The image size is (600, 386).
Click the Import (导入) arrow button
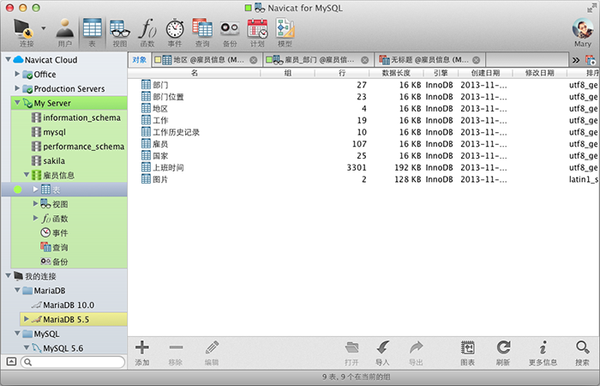click(x=382, y=353)
